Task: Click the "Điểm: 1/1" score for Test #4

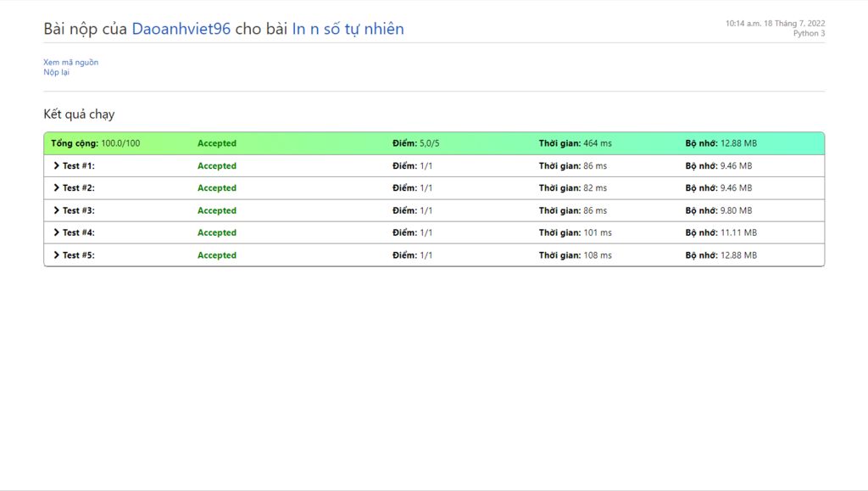Action: (x=412, y=232)
